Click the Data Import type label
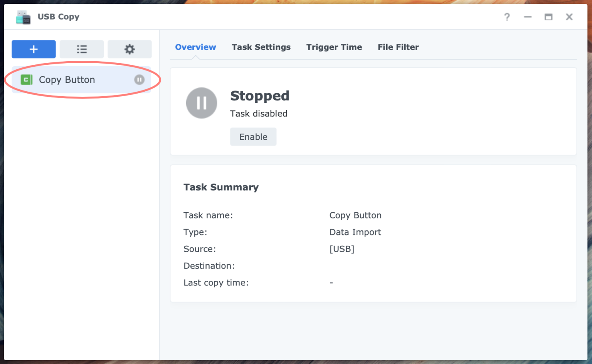Viewport: 592px width, 364px height. pyautogui.click(x=355, y=232)
